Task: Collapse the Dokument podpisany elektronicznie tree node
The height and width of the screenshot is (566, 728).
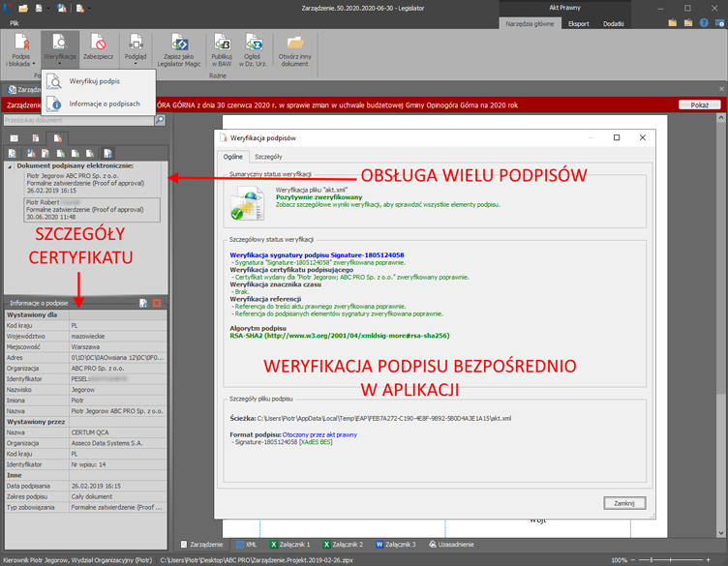Action: click(x=10, y=166)
